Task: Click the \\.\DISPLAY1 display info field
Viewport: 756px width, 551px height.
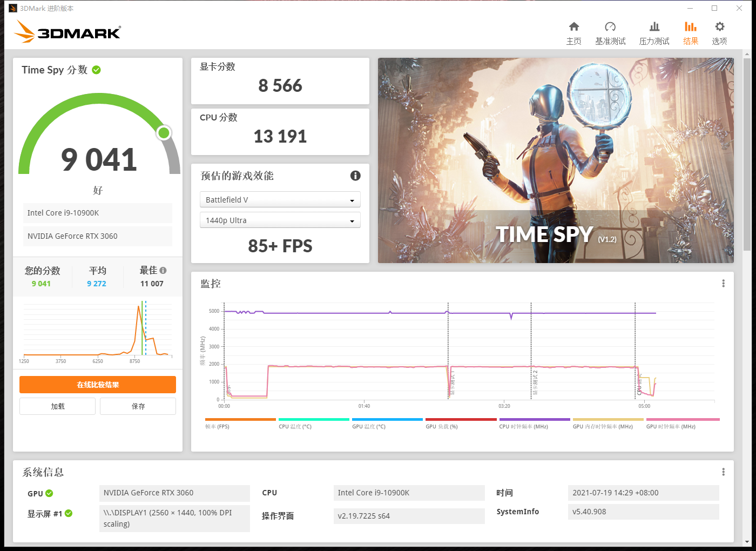Action: 174,519
